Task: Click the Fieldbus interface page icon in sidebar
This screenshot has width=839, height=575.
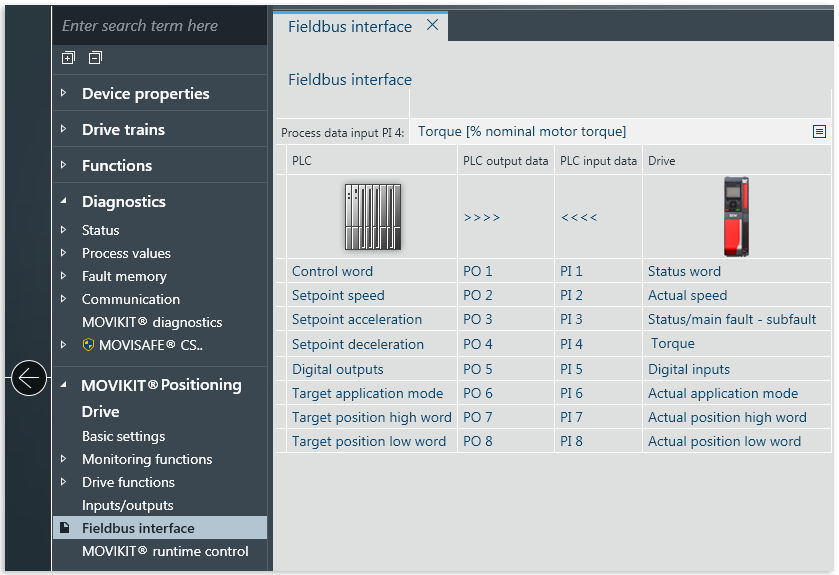Action: point(65,528)
